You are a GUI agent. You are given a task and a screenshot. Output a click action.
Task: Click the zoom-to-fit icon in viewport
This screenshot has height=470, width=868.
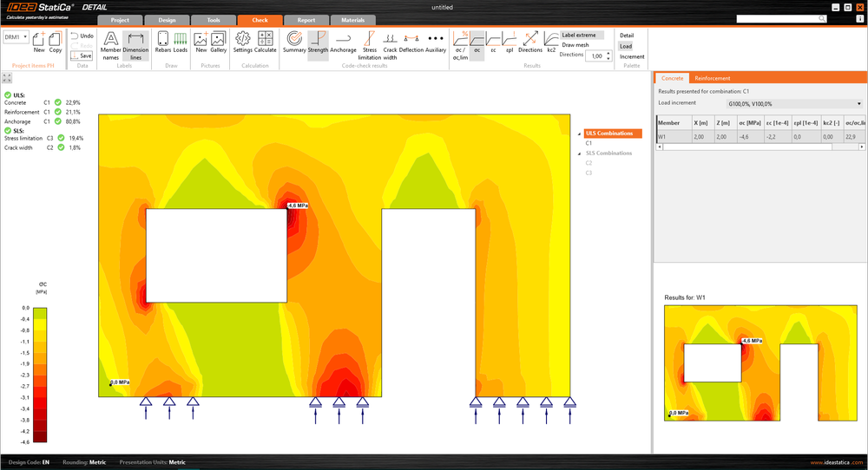7,78
